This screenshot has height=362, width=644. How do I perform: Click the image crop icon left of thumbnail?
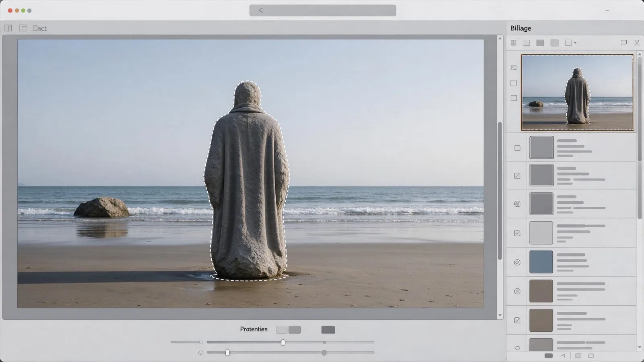click(x=514, y=68)
